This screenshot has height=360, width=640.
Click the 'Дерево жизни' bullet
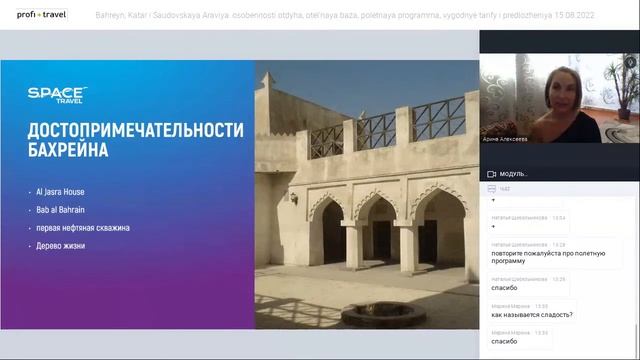60,246
